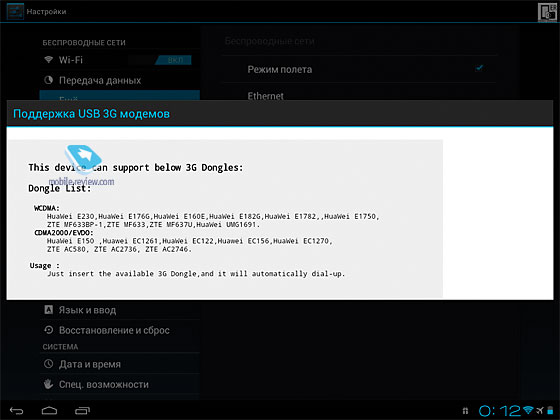Tap the Settings app icon in header
This screenshot has height=420, width=560.
coord(15,11)
